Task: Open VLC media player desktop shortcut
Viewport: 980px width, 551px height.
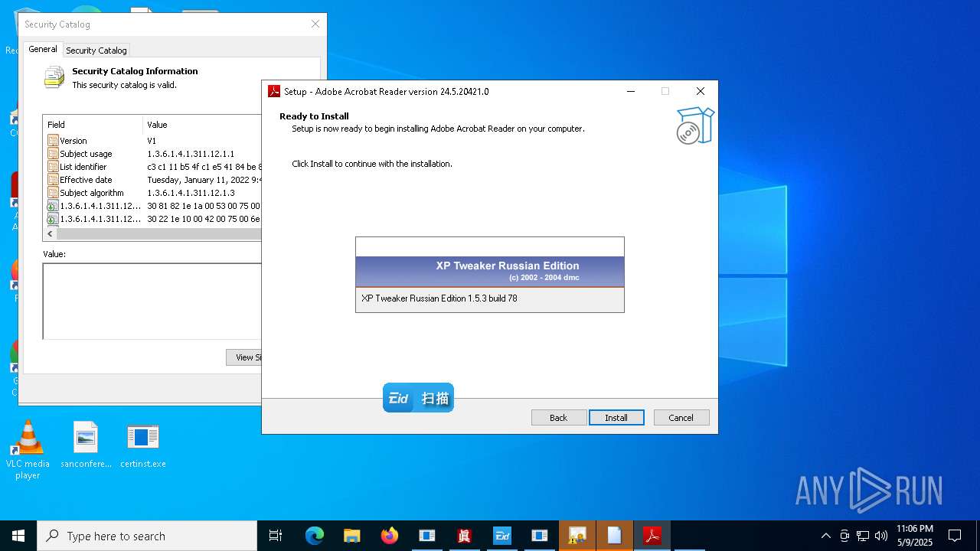Action: point(28,449)
